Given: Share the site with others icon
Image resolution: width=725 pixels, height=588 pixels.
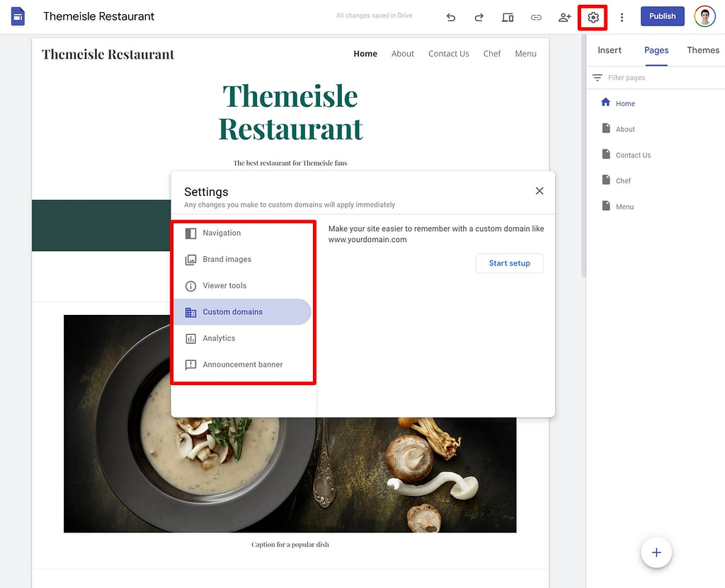Looking at the screenshot, I should [x=564, y=17].
